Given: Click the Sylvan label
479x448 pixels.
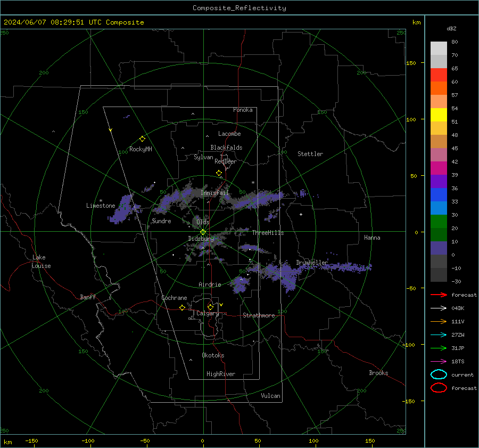Looking at the screenshot, I should click(x=203, y=157).
